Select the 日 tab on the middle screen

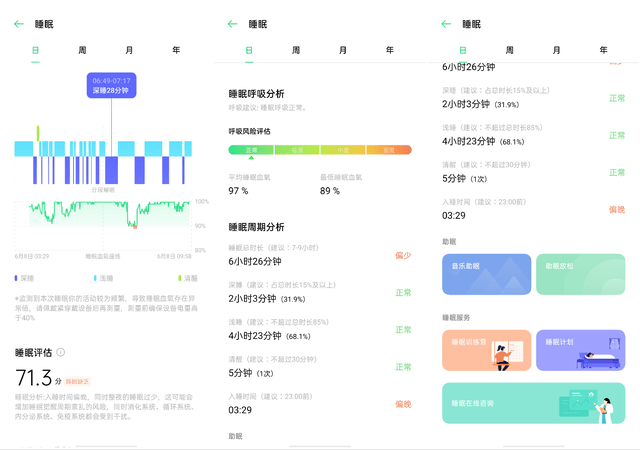tap(249, 50)
